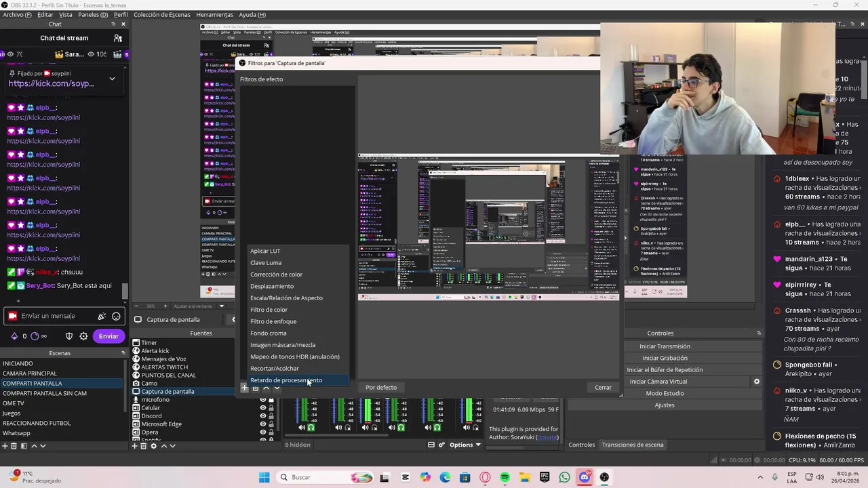The width and height of the screenshot is (868, 488).
Task: Toggle visibility of Discord source
Action: (263, 416)
